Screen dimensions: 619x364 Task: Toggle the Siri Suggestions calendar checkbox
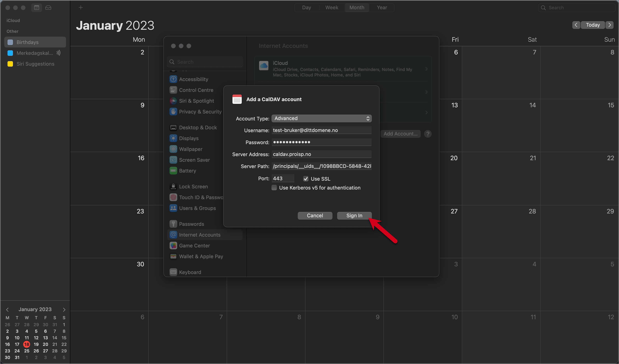[10, 64]
